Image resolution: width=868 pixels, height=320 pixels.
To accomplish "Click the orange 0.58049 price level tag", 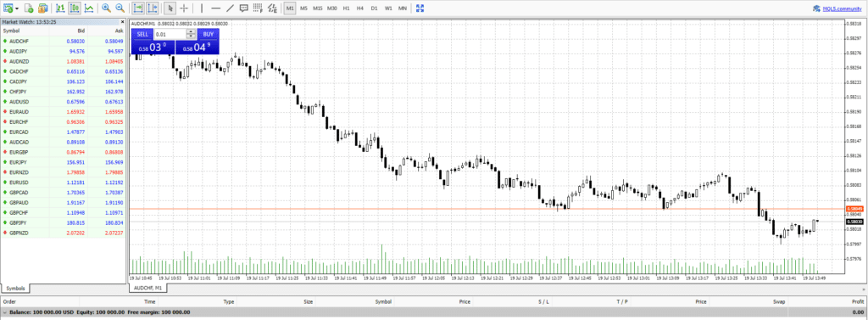I will click(854, 209).
